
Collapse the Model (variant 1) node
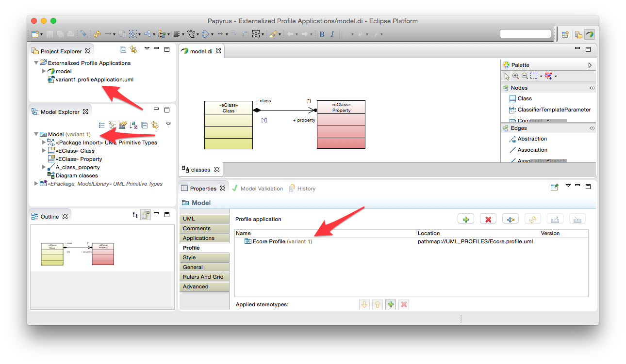tap(36, 134)
